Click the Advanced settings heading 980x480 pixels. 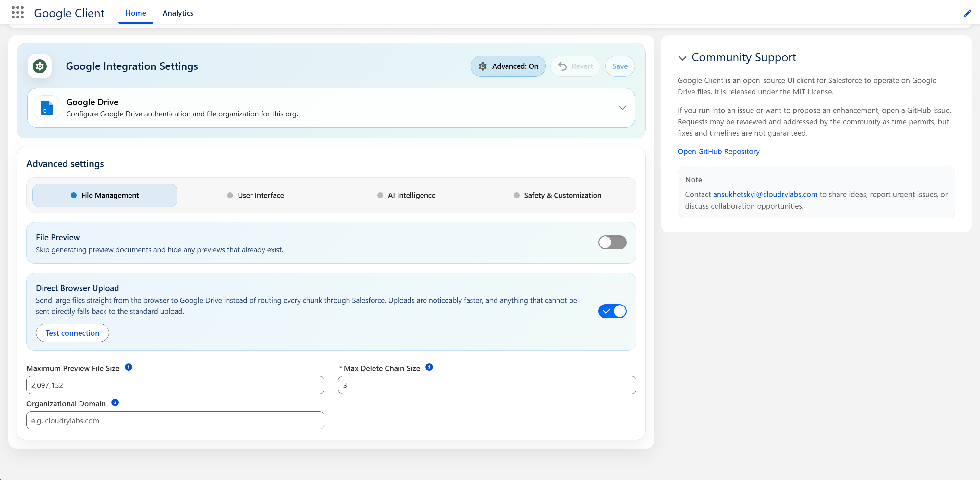65,164
